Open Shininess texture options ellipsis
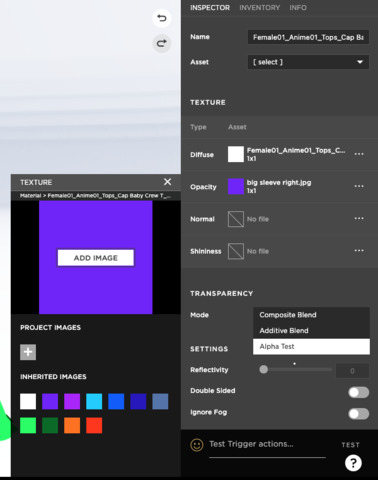 (359, 250)
